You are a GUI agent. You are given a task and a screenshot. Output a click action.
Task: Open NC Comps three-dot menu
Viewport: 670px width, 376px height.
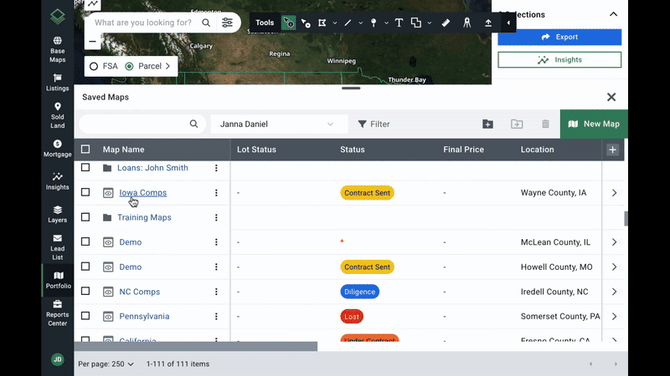click(x=216, y=291)
